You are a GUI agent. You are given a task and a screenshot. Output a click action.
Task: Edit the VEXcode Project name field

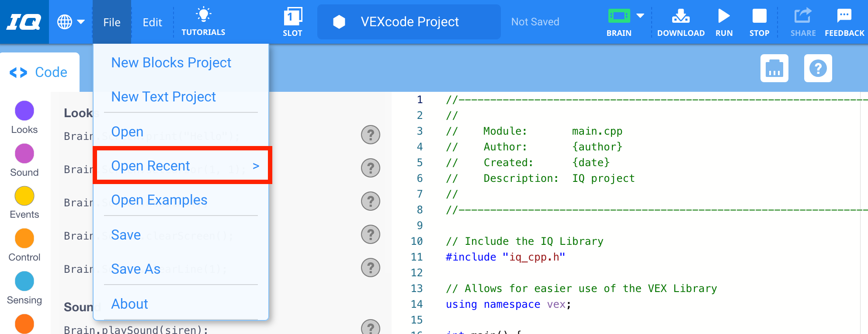coord(410,22)
